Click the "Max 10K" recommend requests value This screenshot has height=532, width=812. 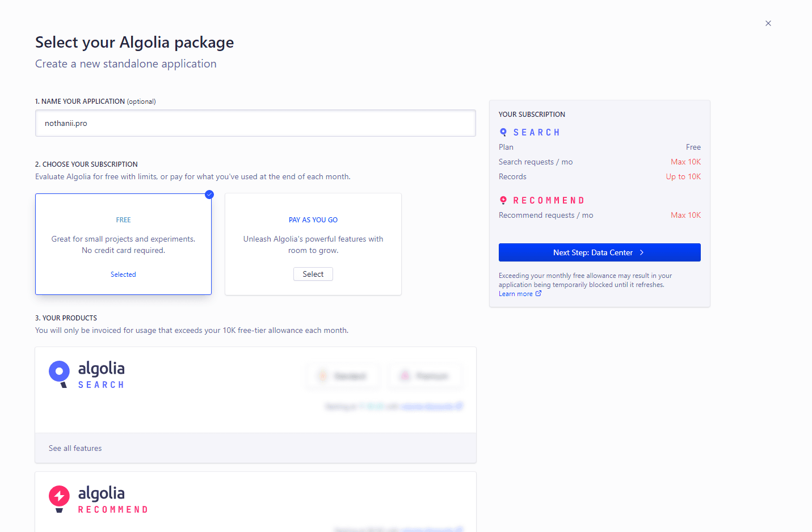[685, 215]
